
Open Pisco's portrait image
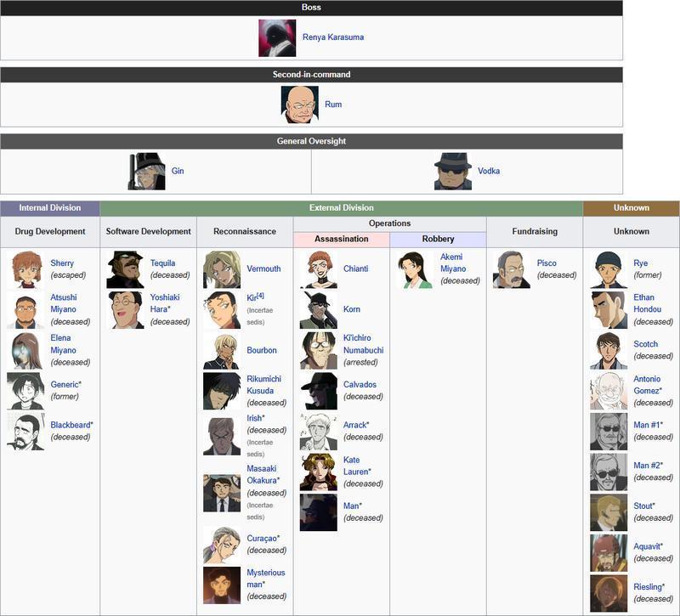coord(512,269)
